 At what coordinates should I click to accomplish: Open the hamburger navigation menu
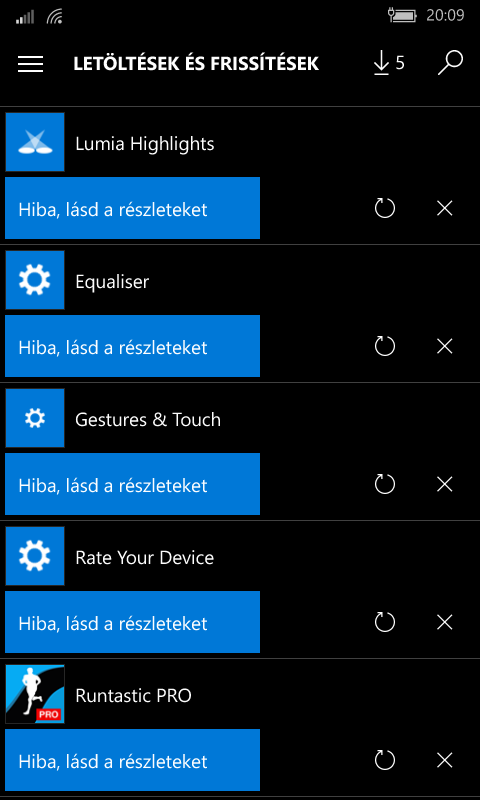coord(30,64)
